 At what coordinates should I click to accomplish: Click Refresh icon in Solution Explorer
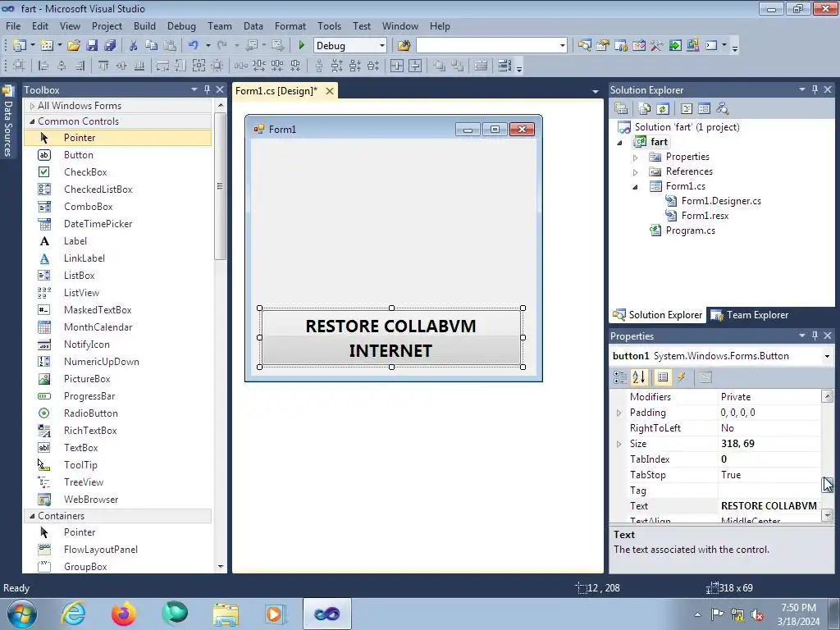coord(663,109)
